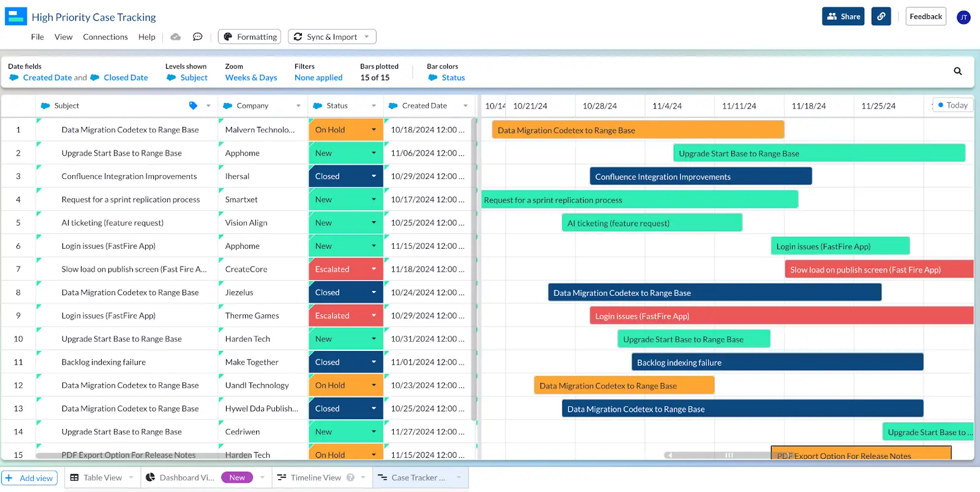Viewport: 980px width, 492px height.
Task: Click the JT user avatar
Action: [963, 17]
